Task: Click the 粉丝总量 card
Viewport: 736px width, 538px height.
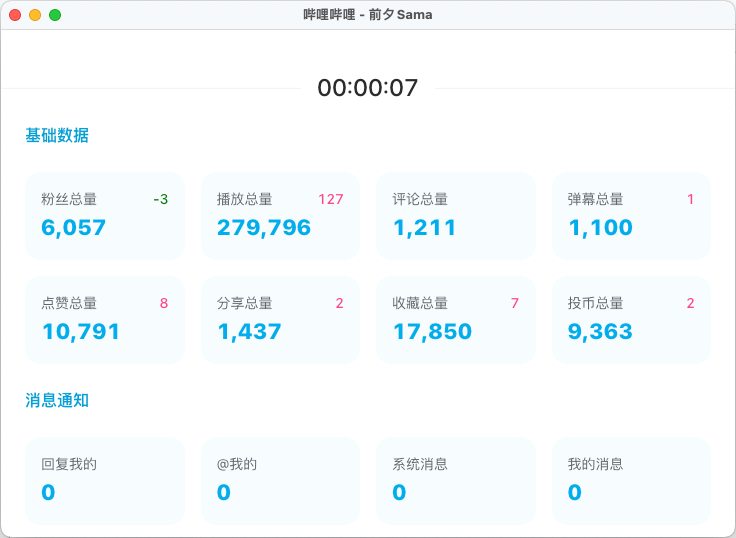Action: click(x=105, y=215)
